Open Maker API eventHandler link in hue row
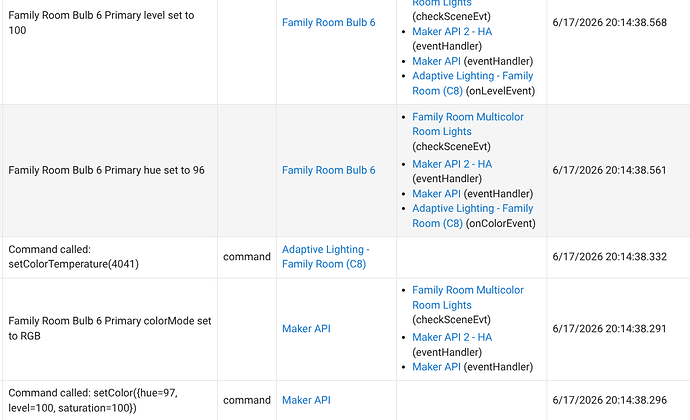This screenshot has width=690, height=420. click(436, 194)
